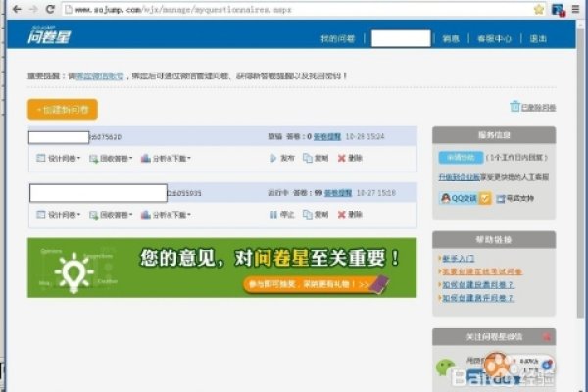588x392 pixels.
Task: Click the orange 创建新问卷 button
Action: 63,109
